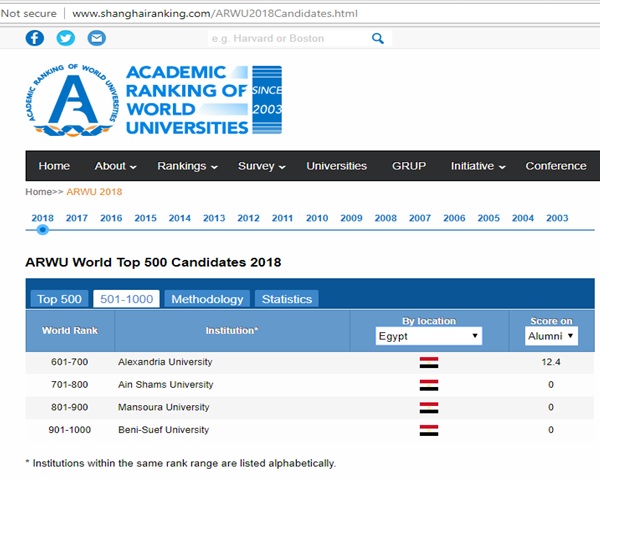The image size is (632, 536).
Task: Click Egypt flag in Mansoura University row
Action: coord(429,407)
